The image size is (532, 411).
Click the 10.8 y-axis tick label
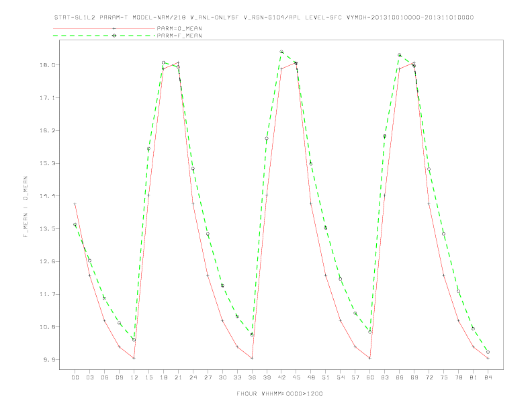(48, 327)
